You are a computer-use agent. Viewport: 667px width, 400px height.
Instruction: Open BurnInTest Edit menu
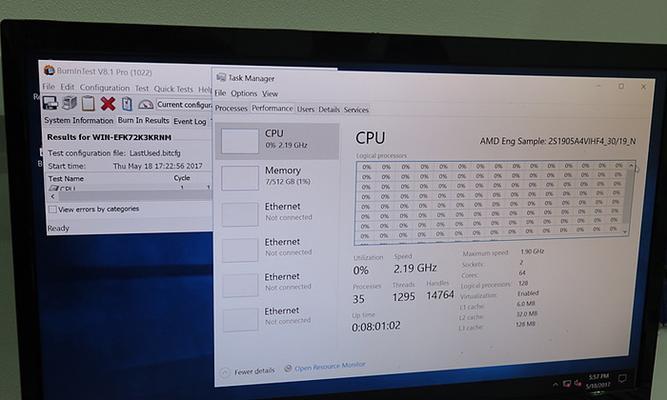(x=67, y=87)
